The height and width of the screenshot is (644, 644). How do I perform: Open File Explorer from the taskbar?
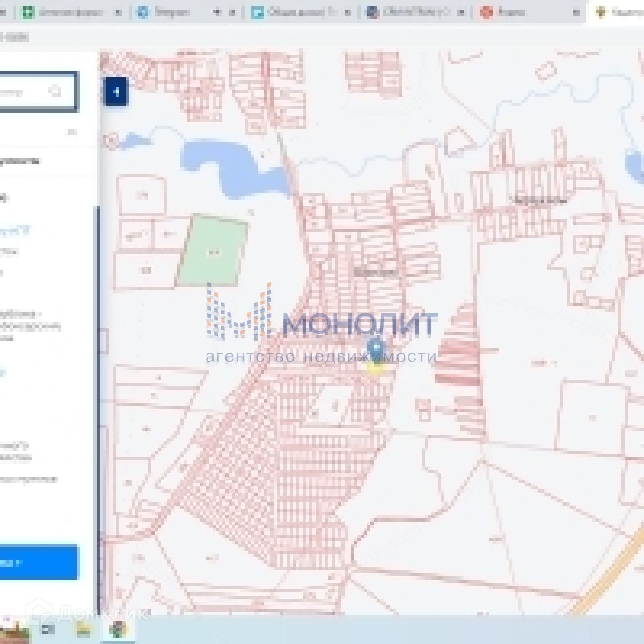point(83,628)
